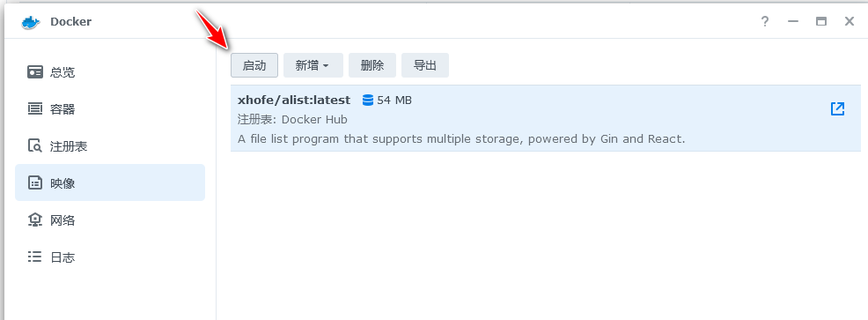Maximize the Docker window

click(x=821, y=22)
